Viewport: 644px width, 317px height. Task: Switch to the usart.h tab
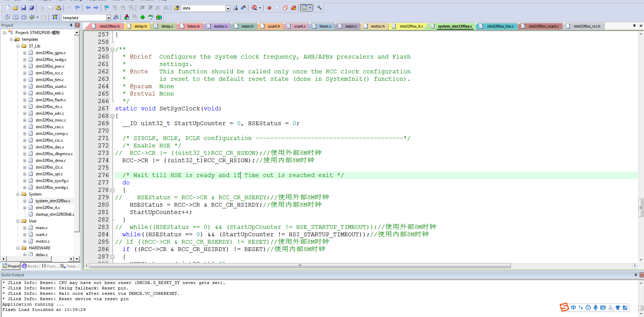coord(271,26)
